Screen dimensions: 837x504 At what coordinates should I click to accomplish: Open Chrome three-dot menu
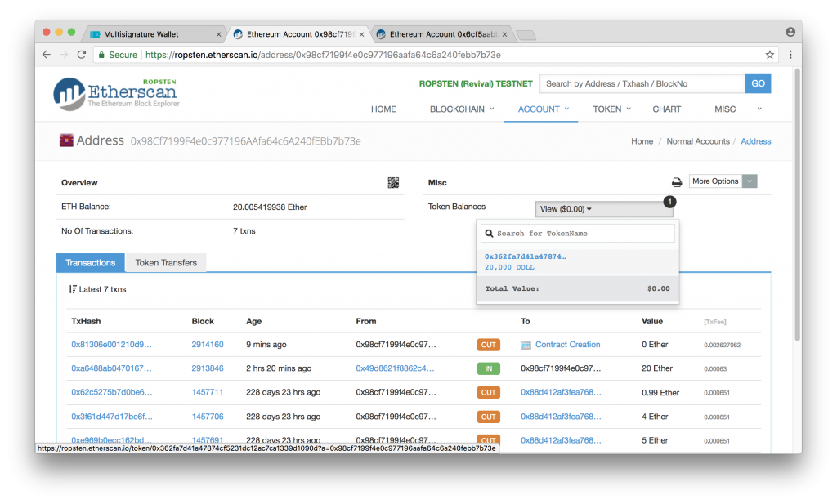790,55
